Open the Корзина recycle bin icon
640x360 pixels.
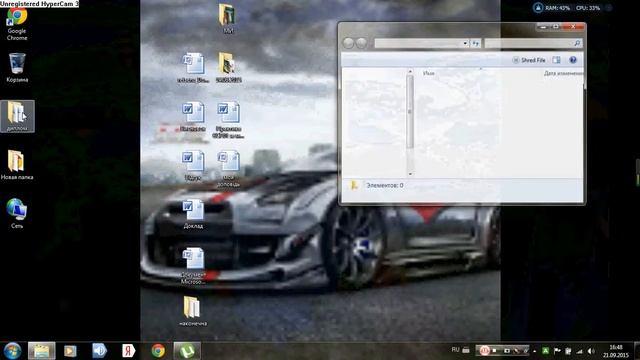coord(17,68)
